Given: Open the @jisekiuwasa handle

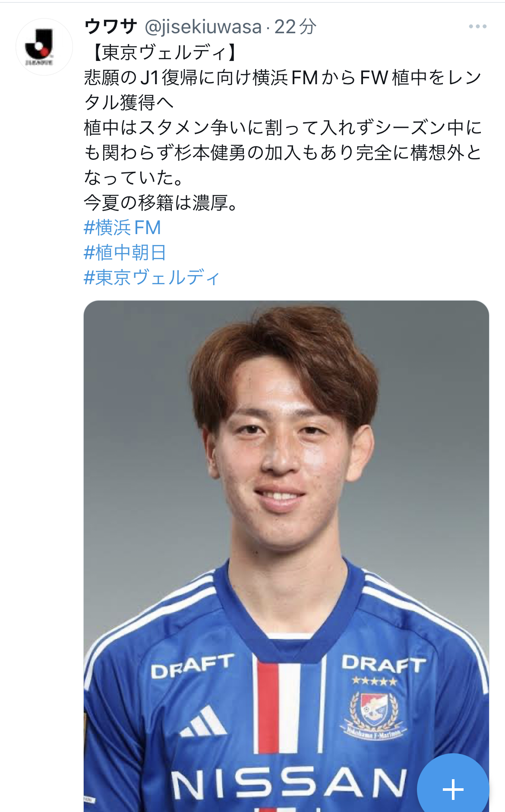Looking at the screenshot, I should click(203, 27).
